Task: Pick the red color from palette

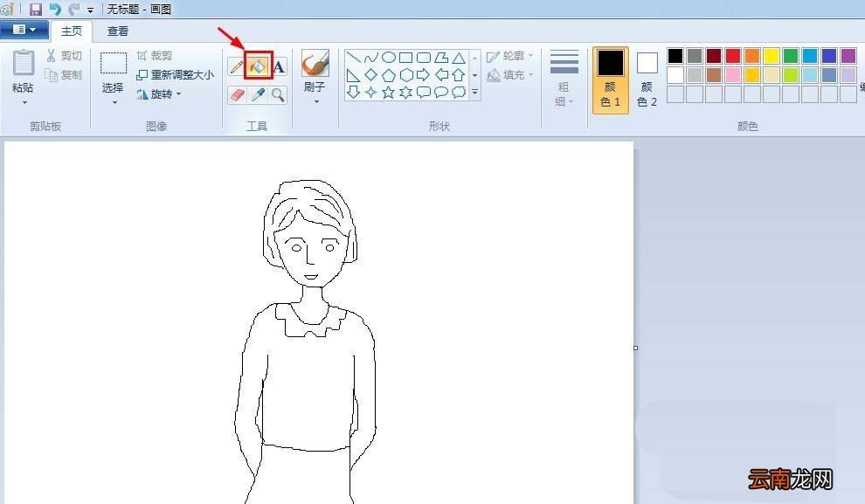Action: pos(733,56)
